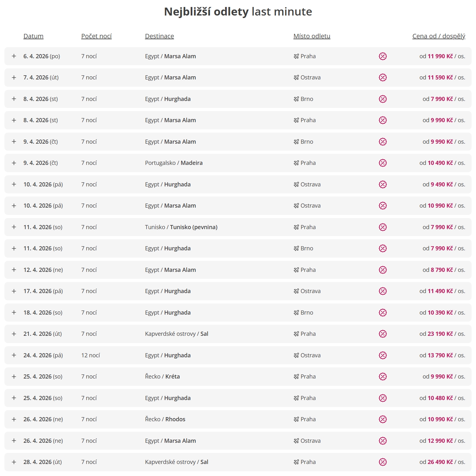476x476 pixels.
Task: Expand the Portugalsko / Madeira row
Action: [14, 163]
